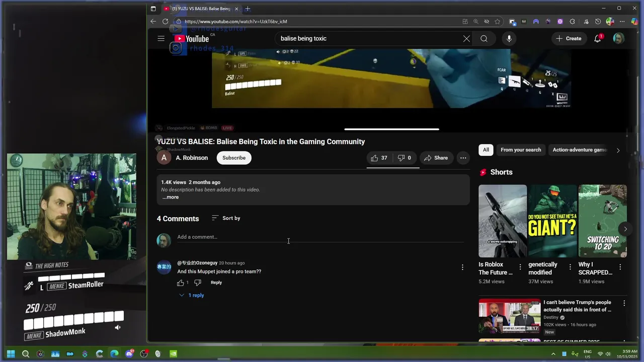Show more Shorts with the next arrow

coord(625,229)
